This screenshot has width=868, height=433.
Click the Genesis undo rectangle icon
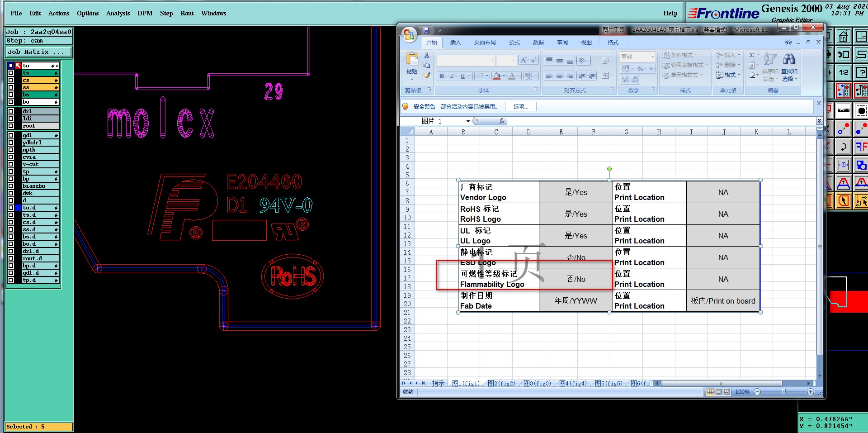(x=843, y=54)
